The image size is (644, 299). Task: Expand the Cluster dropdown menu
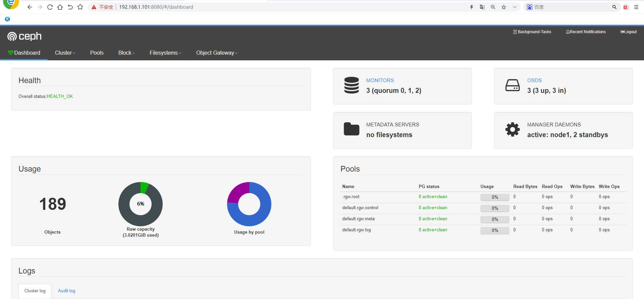(x=65, y=53)
